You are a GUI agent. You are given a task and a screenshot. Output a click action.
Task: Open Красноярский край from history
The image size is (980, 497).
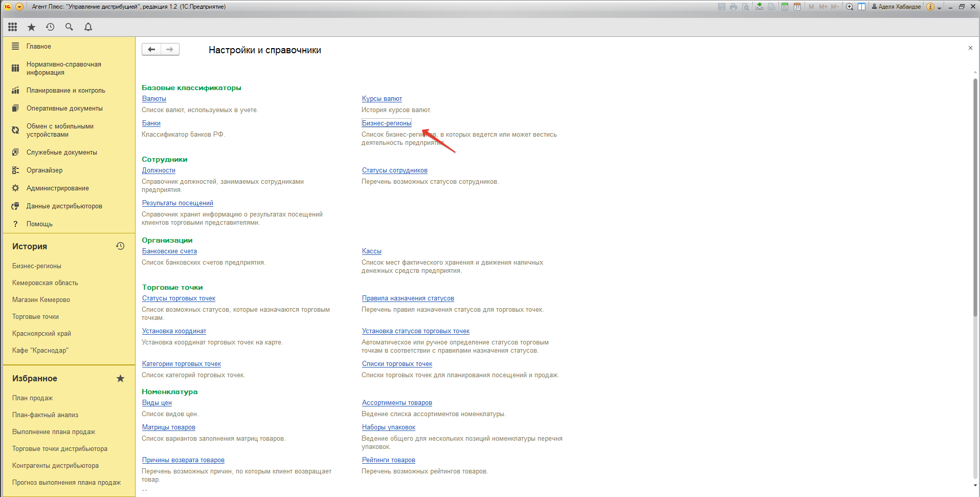(41, 333)
